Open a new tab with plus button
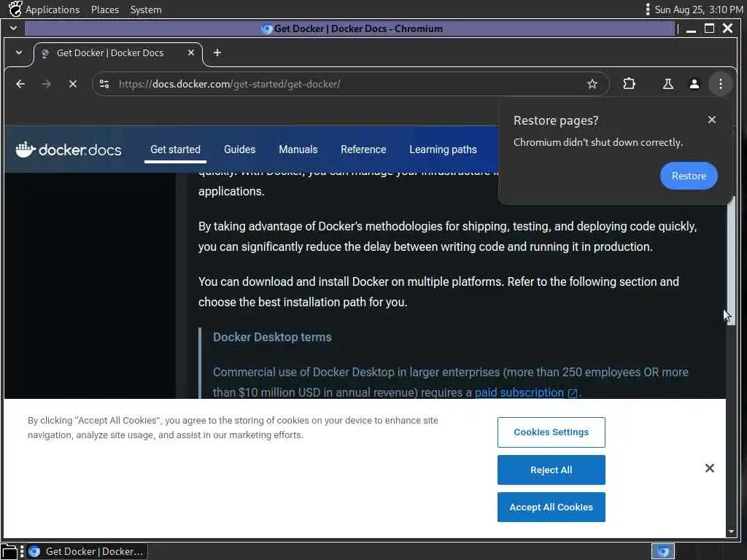 [217, 52]
